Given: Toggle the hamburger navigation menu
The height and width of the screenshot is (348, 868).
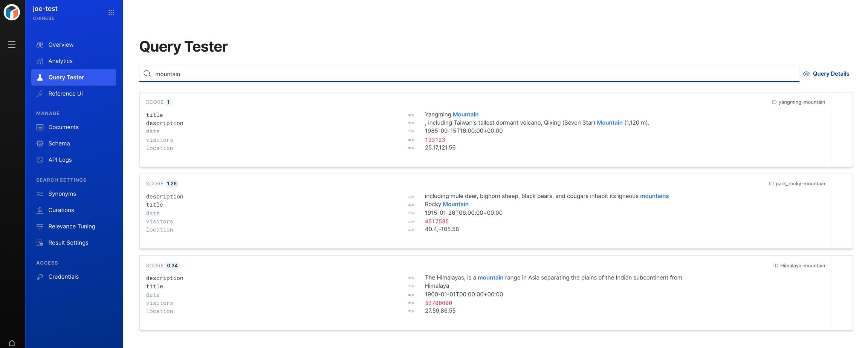Looking at the screenshot, I should 12,45.
